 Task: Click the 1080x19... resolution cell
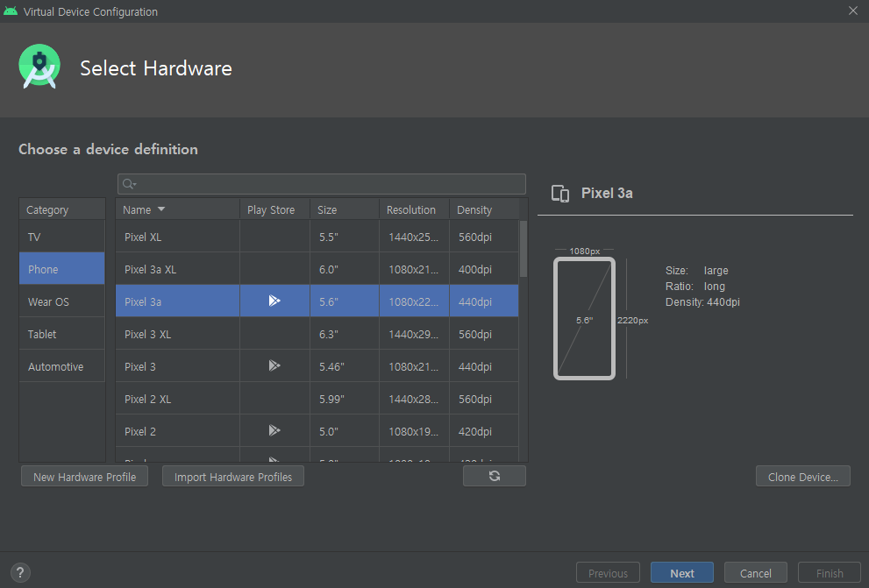(x=414, y=431)
